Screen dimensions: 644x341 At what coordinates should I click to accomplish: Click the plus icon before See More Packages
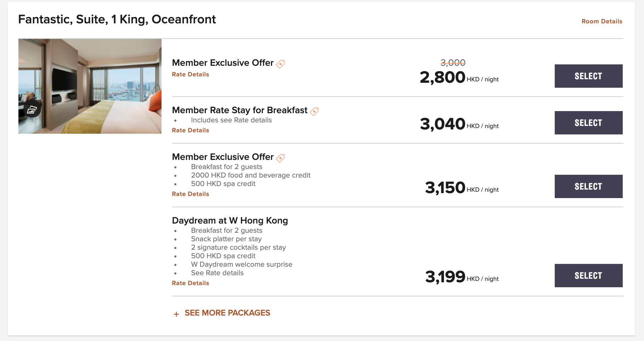coord(176,314)
